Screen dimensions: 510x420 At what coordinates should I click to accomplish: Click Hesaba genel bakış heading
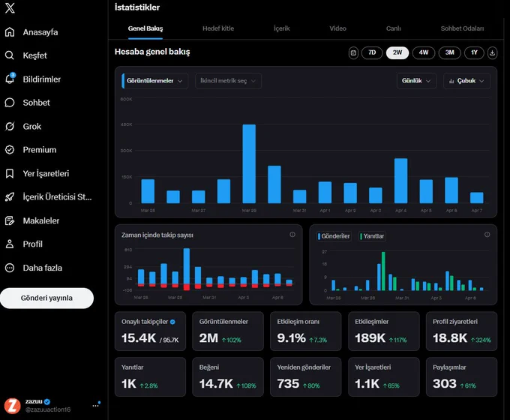(152, 52)
